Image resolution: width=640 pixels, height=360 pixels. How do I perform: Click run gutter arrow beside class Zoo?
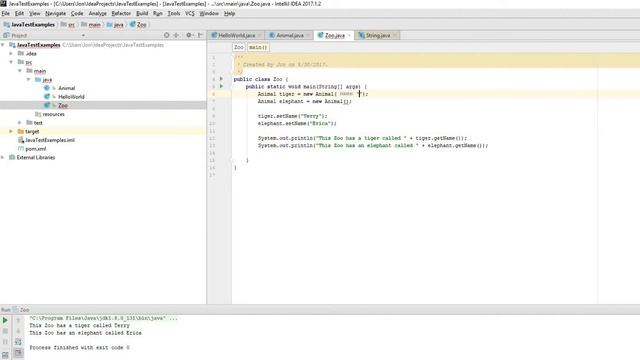[x=222, y=79]
